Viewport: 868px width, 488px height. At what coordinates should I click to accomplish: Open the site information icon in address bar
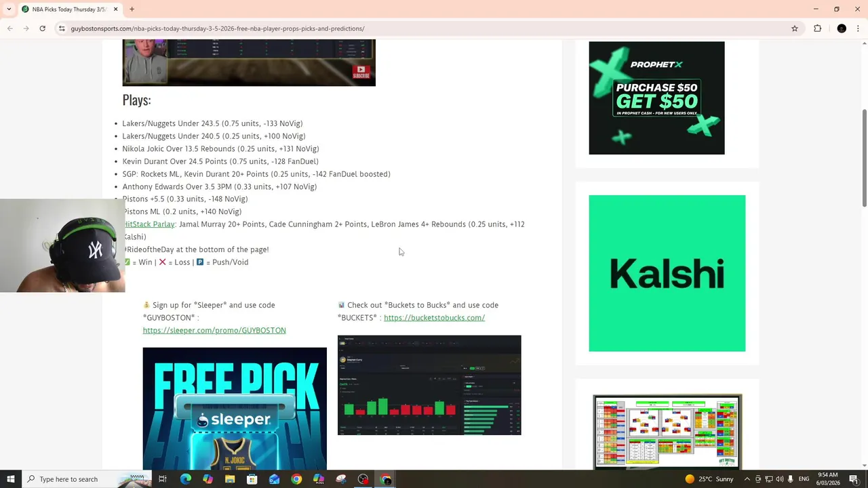(62, 28)
